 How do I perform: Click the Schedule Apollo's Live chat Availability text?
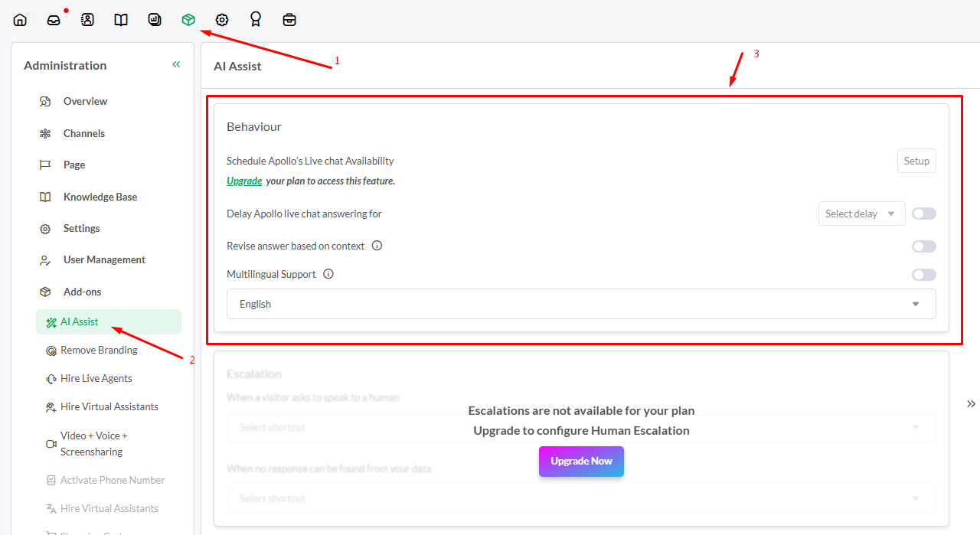point(310,161)
